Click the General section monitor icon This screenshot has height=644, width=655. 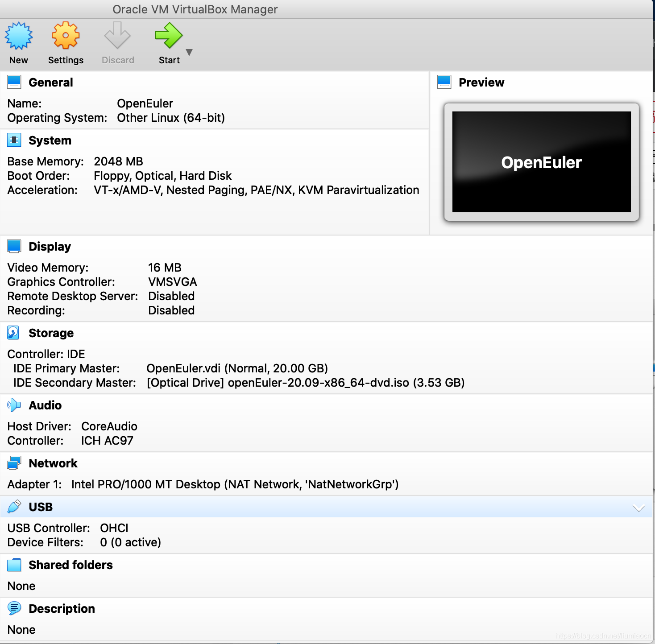(x=14, y=82)
